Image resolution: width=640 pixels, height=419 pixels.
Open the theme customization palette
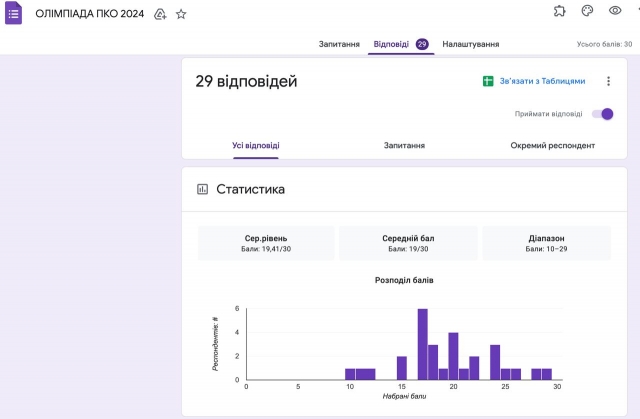pyautogui.click(x=587, y=11)
